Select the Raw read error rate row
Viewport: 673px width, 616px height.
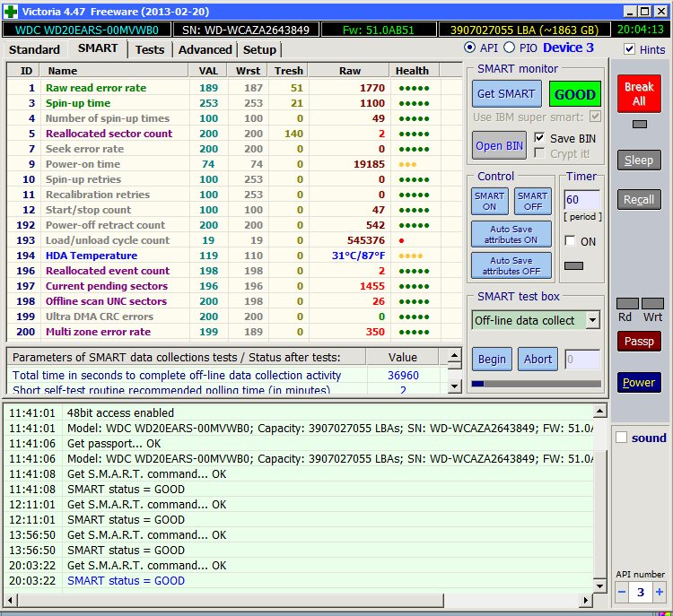click(234, 88)
